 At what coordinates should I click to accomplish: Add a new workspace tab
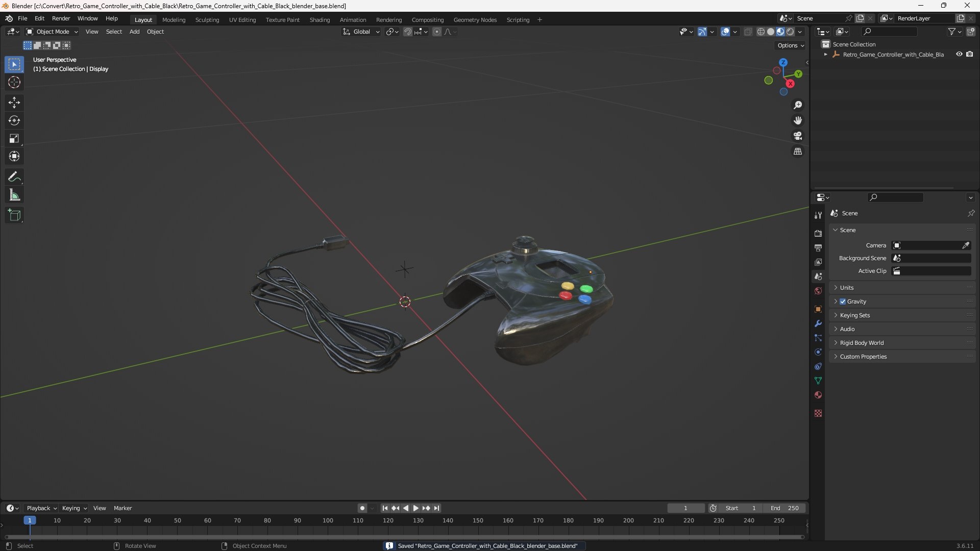[540, 20]
